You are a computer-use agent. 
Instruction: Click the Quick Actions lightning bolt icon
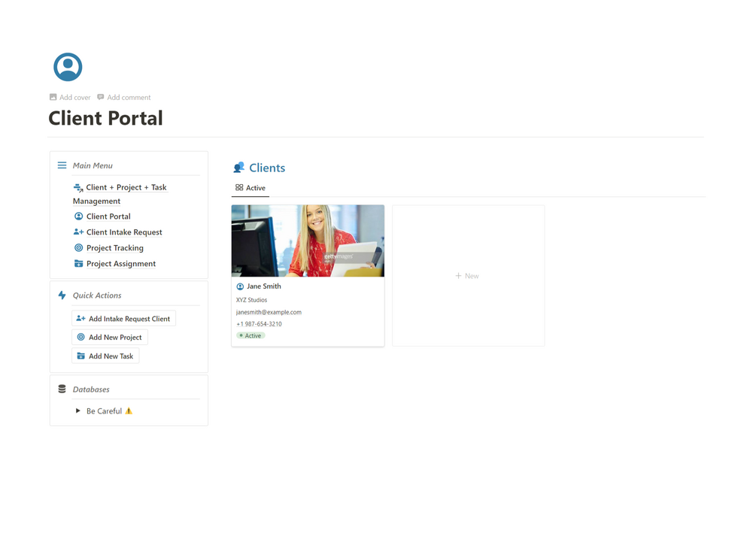(x=62, y=295)
